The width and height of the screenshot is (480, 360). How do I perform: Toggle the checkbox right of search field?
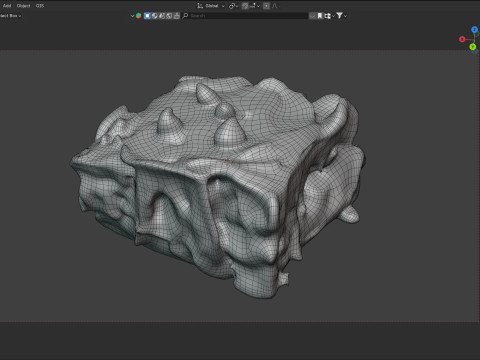point(312,16)
